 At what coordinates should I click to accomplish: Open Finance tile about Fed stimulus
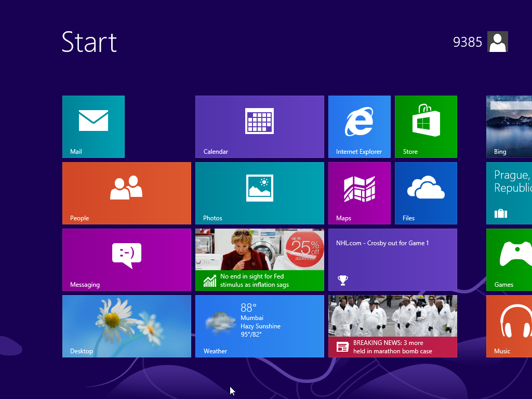(x=260, y=260)
